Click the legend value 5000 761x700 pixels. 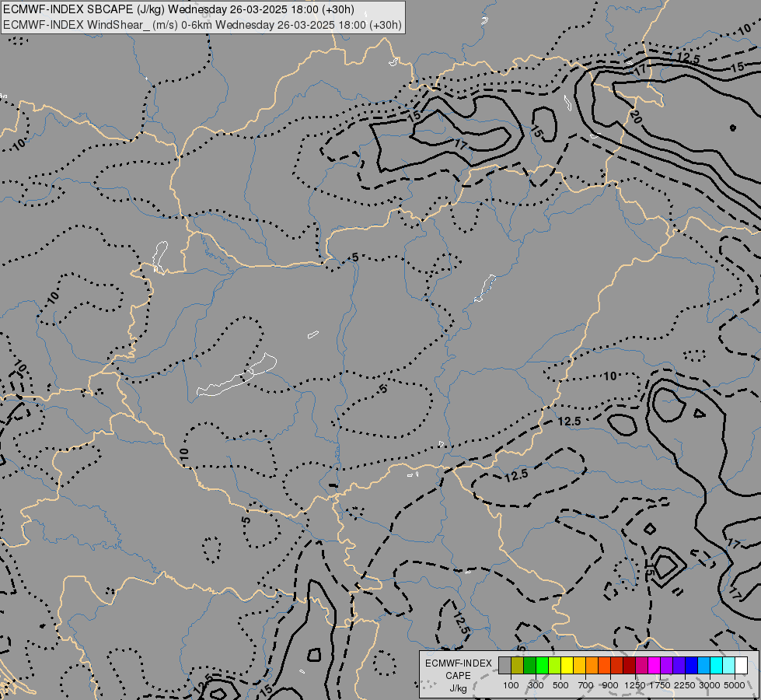[x=735, y=685]
